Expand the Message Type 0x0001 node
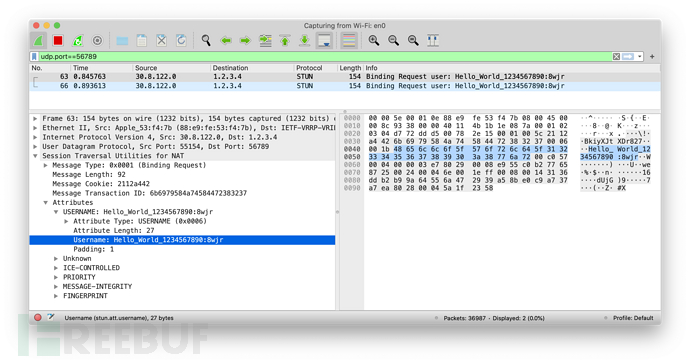The height and width of the screenshot is (363, 690). 45,165
